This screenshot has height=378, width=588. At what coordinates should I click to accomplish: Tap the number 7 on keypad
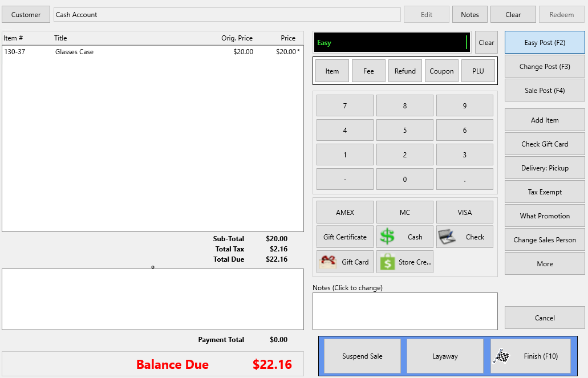click(345, 105)
